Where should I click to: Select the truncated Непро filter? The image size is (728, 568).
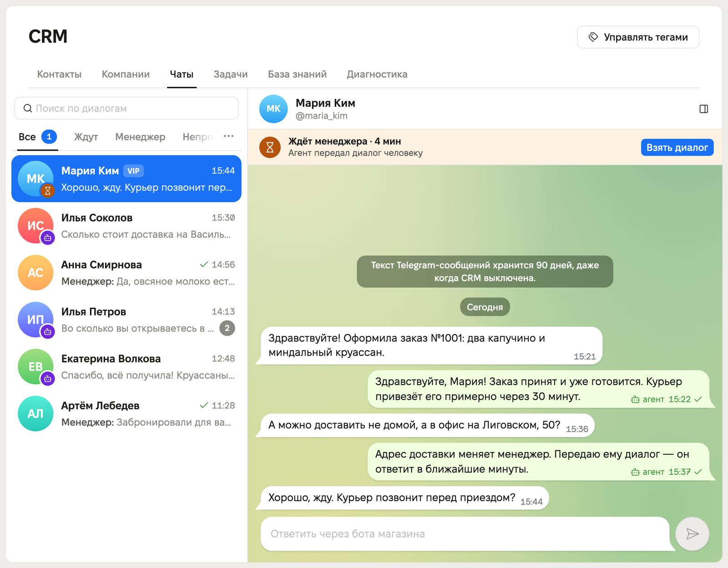point(197,136)
